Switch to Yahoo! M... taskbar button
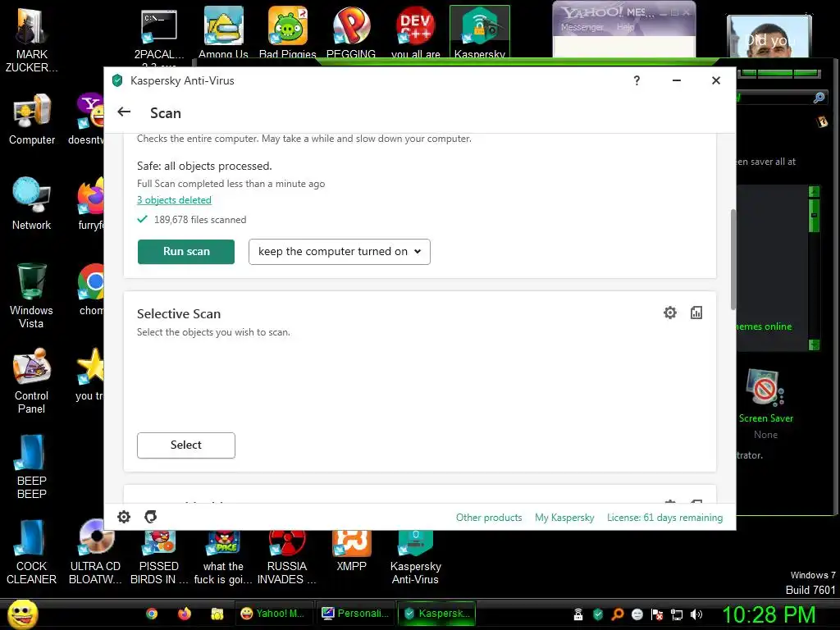 click(272, 614)
